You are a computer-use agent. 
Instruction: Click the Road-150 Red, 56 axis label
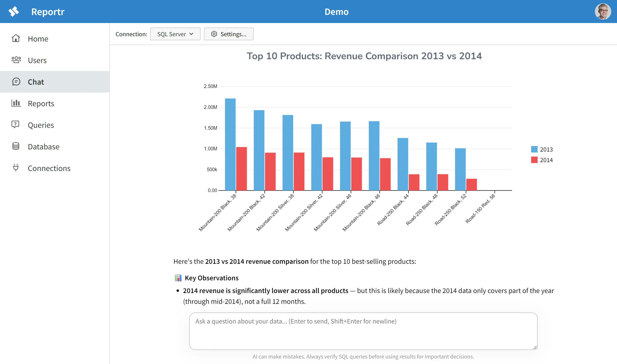click(x=480, y=209)
